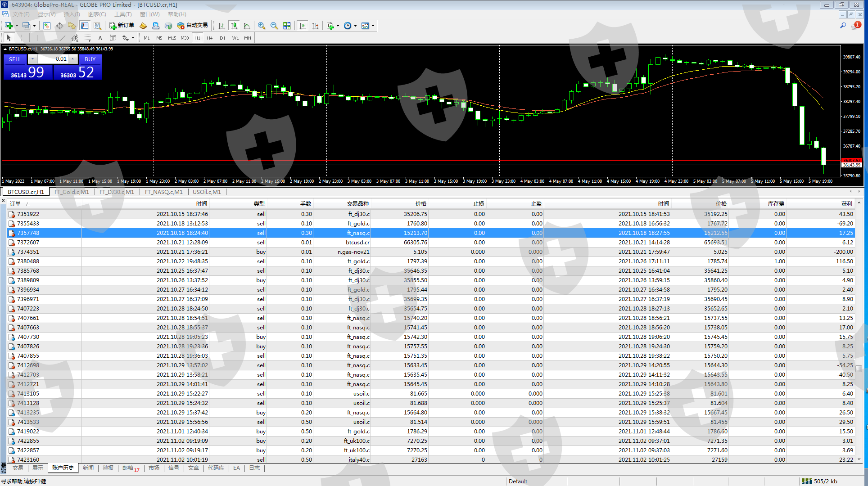Toggle the auto trading button

[x=193, y=26]
